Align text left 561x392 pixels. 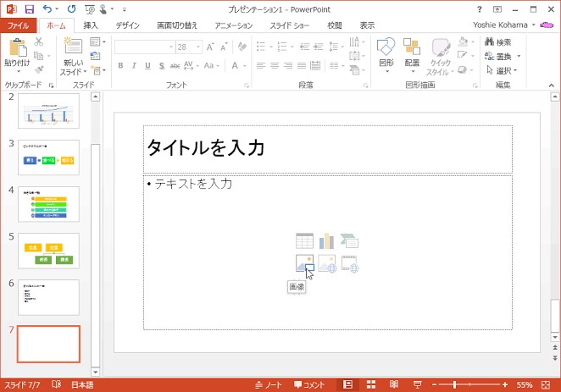coord(261,65)
